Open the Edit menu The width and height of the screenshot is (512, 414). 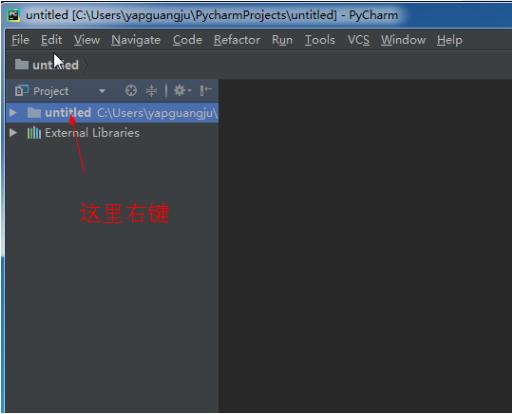point(51,40)
